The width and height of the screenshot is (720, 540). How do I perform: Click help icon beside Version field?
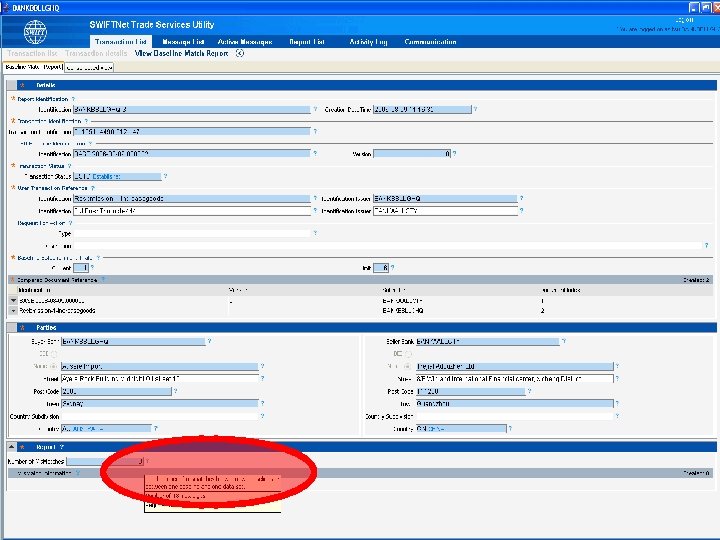tap(454, 154)
